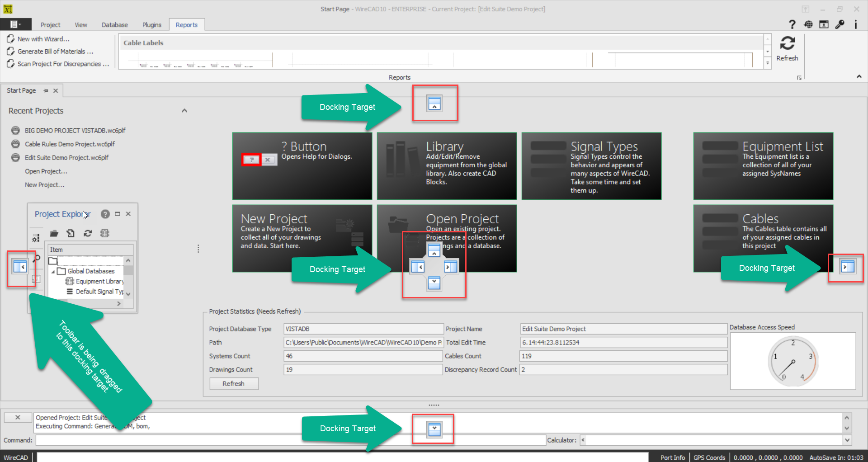This screenshot has width=868, height=462.
Task: Click the license key icon
Action: 840,24
